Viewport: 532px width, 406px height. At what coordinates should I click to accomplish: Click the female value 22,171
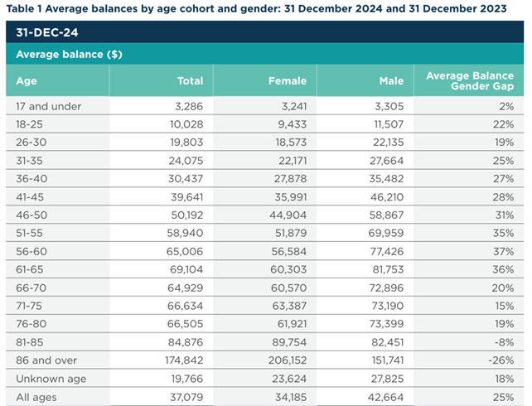(x=293, y=161)
